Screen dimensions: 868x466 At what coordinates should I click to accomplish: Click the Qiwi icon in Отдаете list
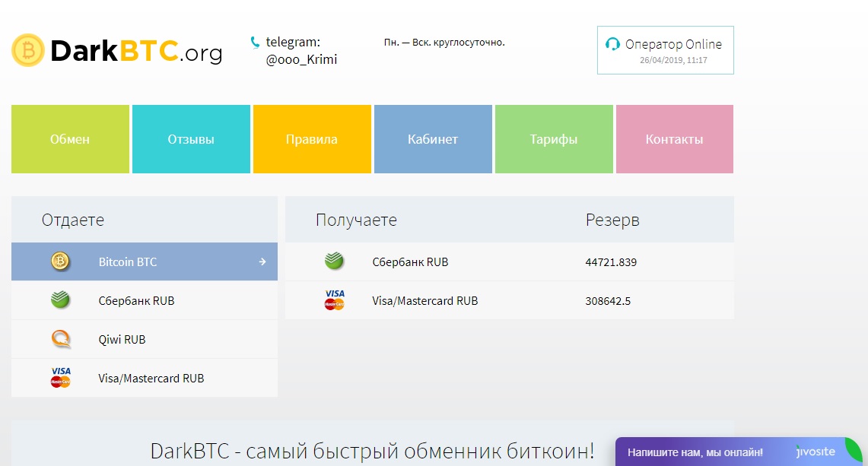tap(60, 339)
